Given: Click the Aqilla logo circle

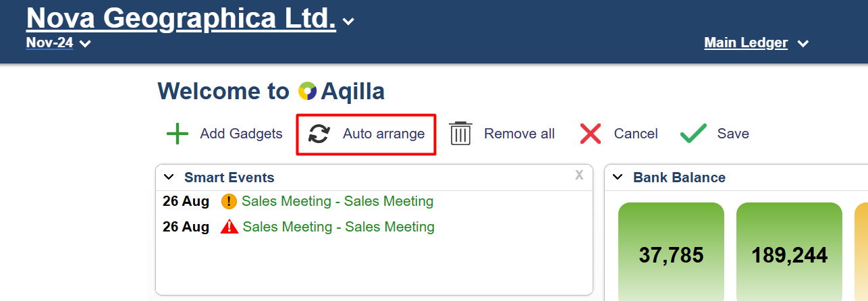Looking at the screenshot, I should [308, 91].
